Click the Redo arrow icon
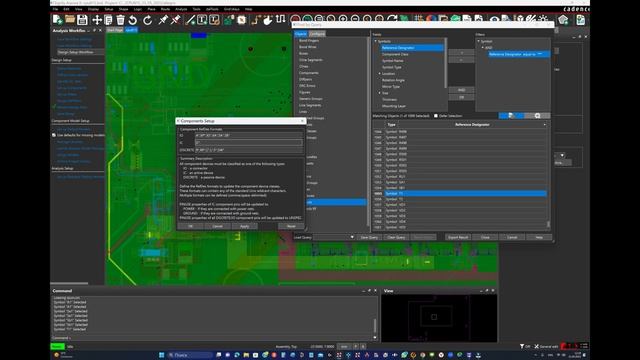Screen dimensions: 640x360 (147, 20)
